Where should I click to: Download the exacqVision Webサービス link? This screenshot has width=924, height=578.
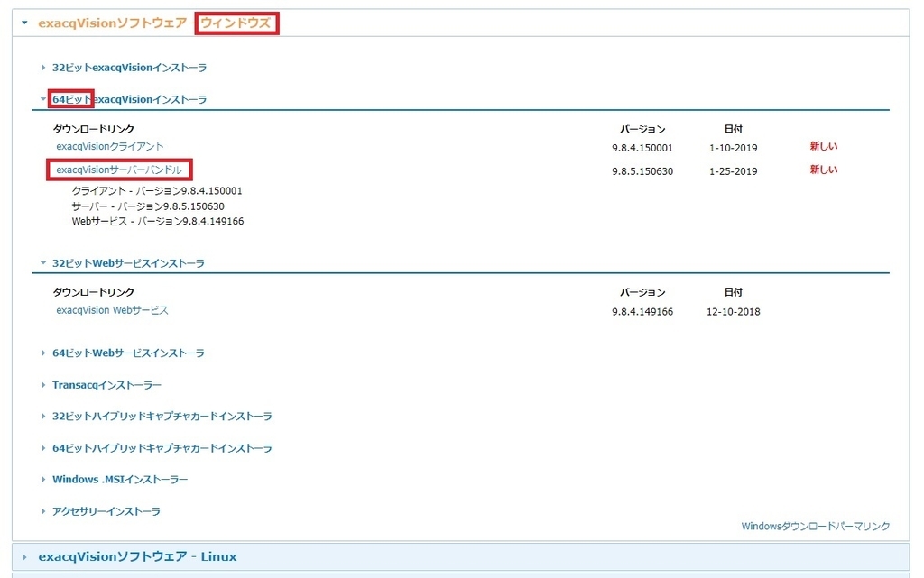tap(112, 310)
